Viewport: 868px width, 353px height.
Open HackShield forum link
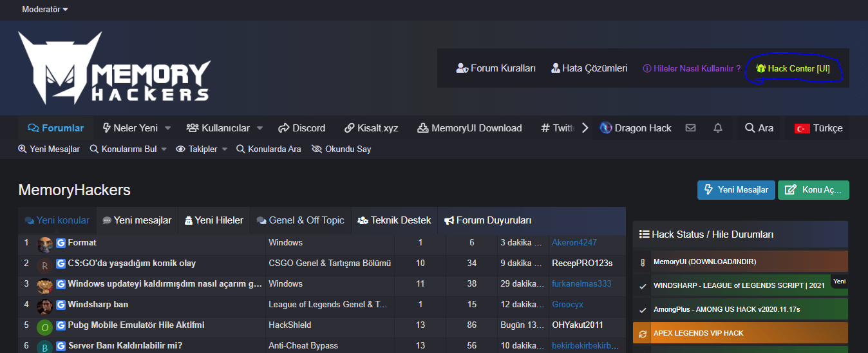[290, 325]
